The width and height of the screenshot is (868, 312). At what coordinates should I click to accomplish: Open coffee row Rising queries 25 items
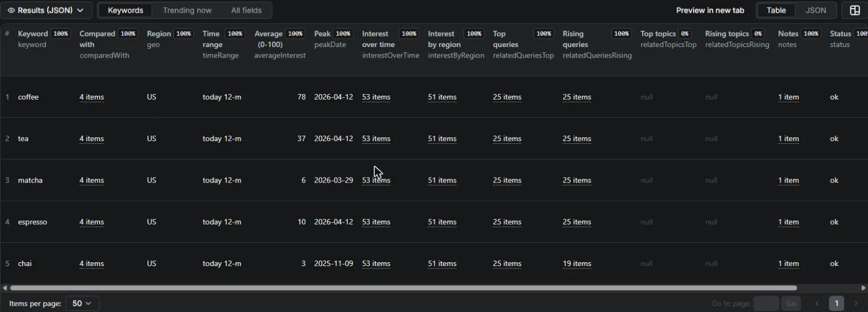577,97
